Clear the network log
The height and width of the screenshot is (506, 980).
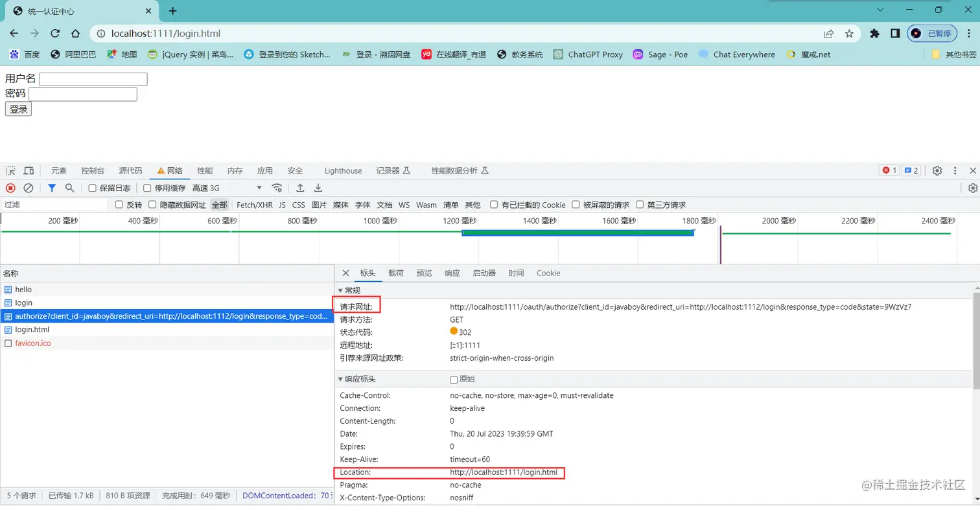[29, 188]
